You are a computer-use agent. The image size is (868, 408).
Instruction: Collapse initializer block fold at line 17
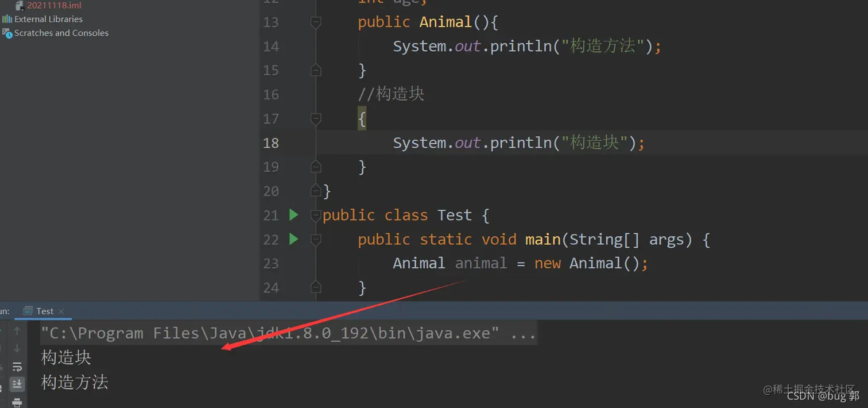(315, 118)
